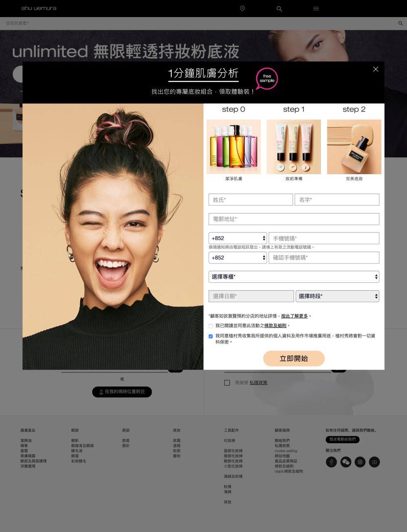
Task: Click the 姓氏 input field
Action: click(x=251, y=199)
